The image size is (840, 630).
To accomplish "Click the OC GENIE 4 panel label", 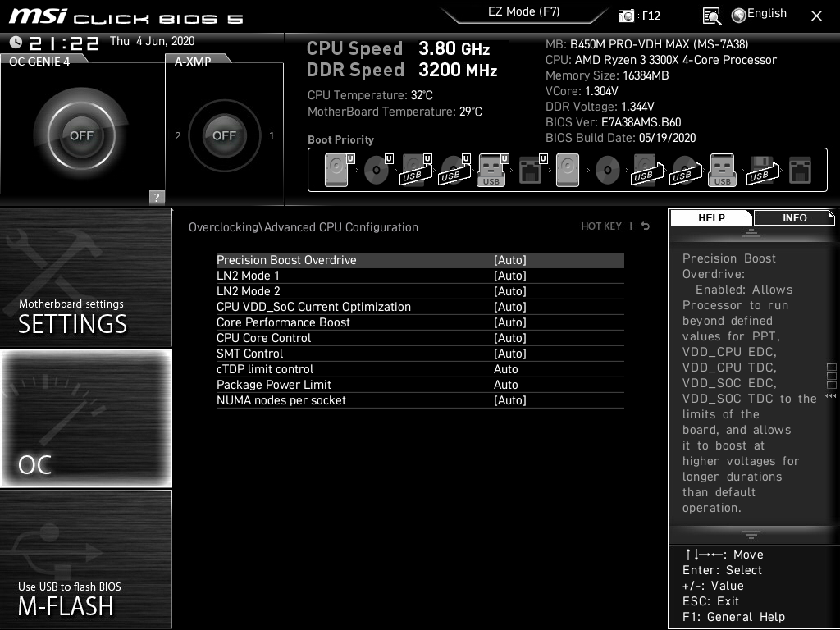I will (x=39, y=61).
